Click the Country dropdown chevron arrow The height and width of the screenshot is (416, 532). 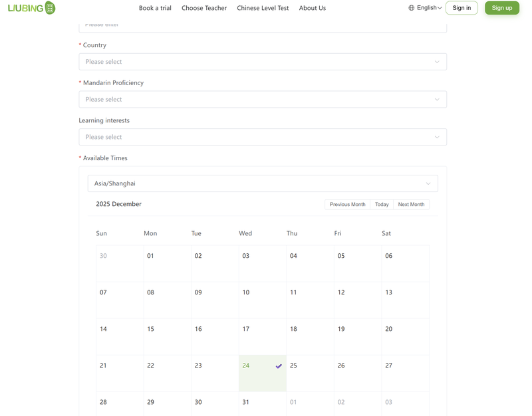[x=437, y=62]
